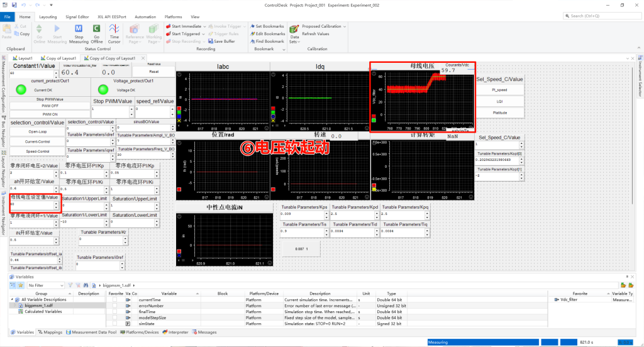Screen dimensions: 644x347
Task: Open the Measurement Configuration side panel
Action: [x=3, y=84]
